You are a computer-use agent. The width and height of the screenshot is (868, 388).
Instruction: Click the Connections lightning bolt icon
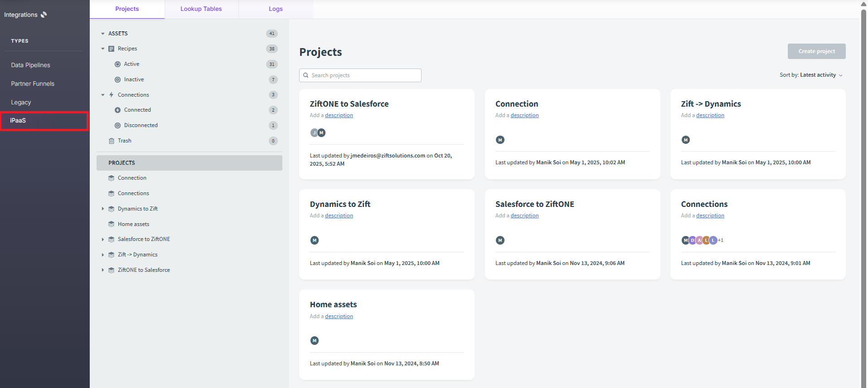(111, 95)
